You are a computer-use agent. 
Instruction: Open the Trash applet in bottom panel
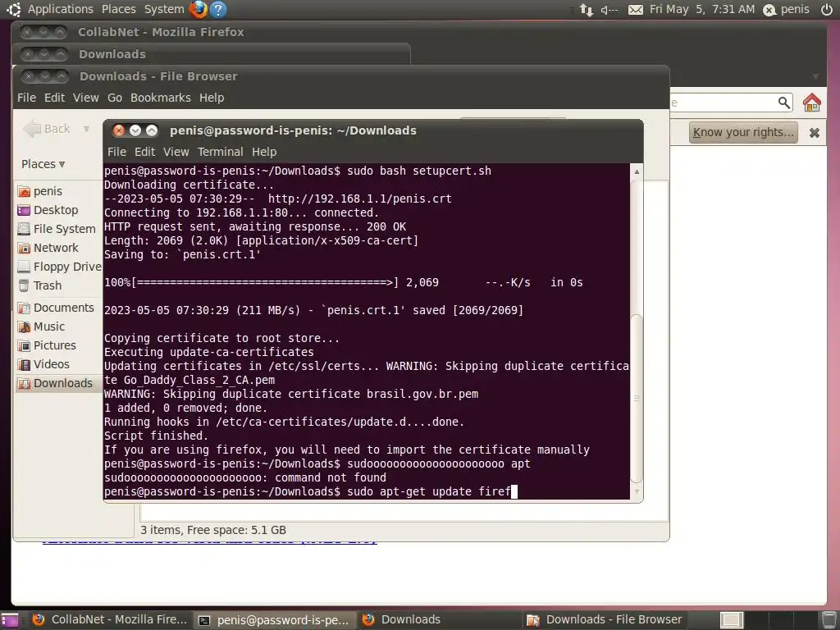(x=829, y=620)
